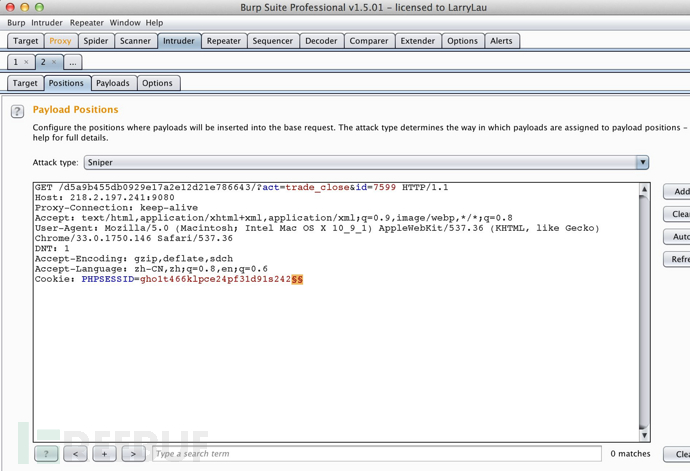Click the Accept-Encoding header line

pos(134,259)
